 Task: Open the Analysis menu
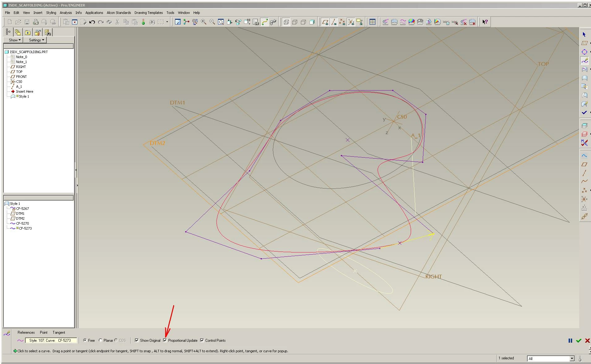[66, 13]
